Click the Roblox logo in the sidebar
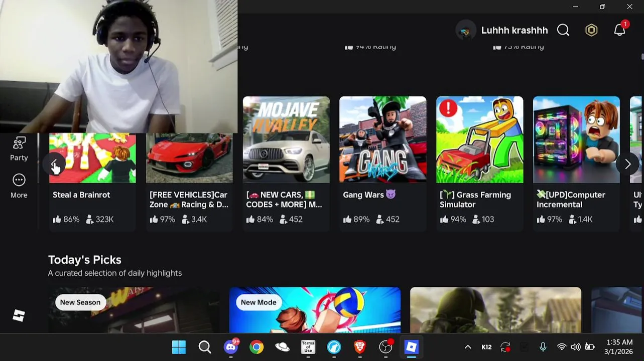This screenshot has width=644, height=361. point(19,316)
